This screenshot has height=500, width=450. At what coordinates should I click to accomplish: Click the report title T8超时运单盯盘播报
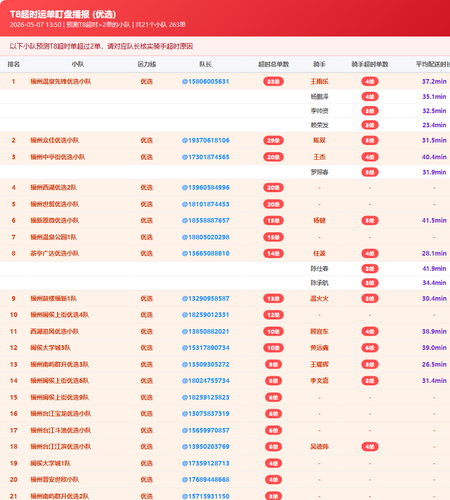63,14
